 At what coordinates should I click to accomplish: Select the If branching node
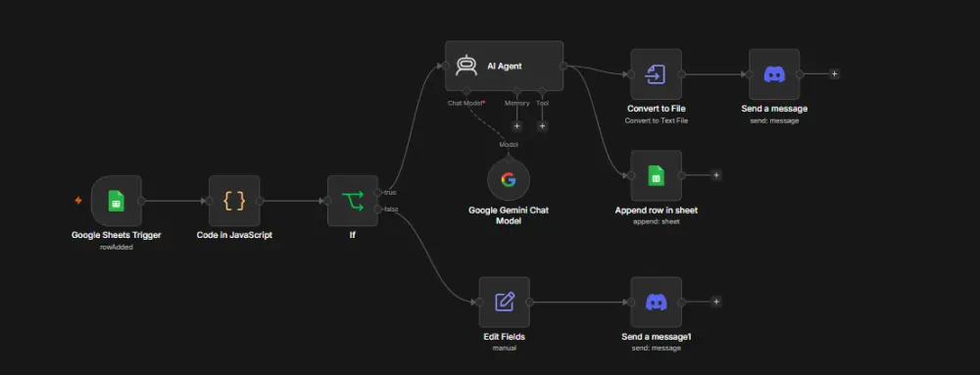[x=353, y=201]
